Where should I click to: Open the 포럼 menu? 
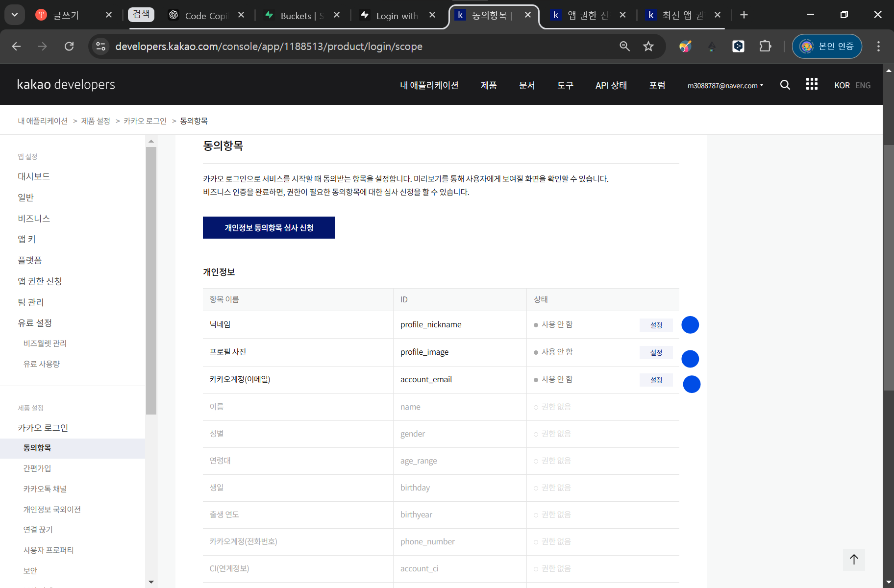click(657, 85)
